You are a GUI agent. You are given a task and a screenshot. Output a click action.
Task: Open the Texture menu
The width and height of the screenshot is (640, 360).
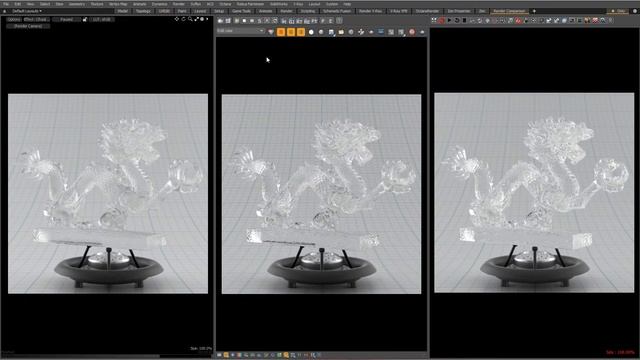point(97,4)
